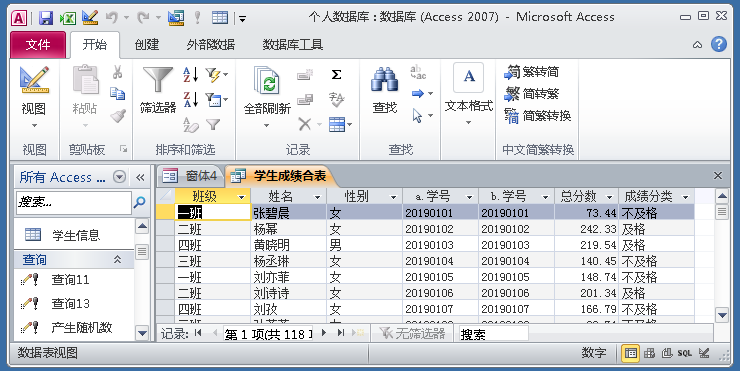Viewport: 740px width, 371px height.
Task: Click the toggle filter funnel icon
Action: 213,124
